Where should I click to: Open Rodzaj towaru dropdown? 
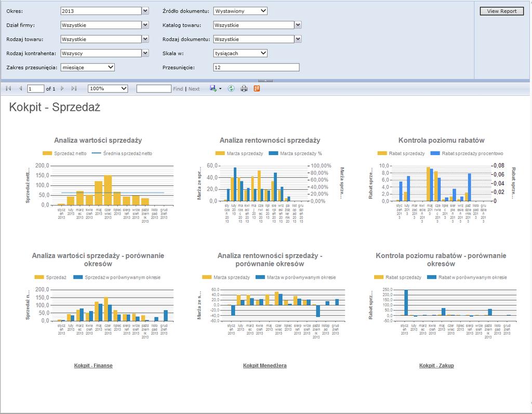pyautogui.click(x=145, y=39)
